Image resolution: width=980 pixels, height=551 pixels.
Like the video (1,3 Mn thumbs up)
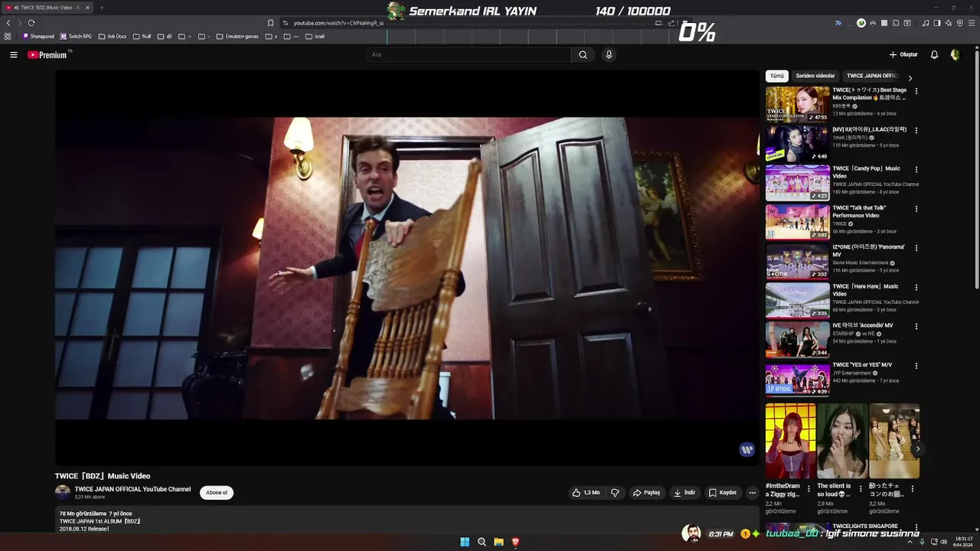586,493
